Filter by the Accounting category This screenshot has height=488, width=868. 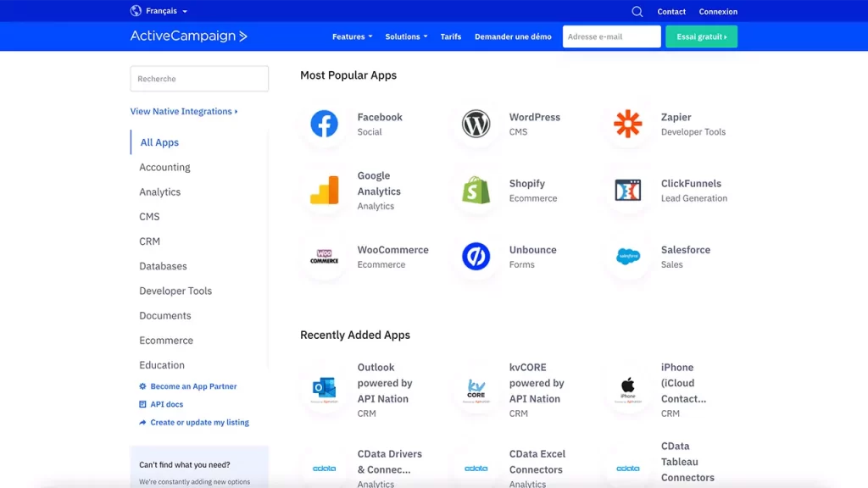164,167
